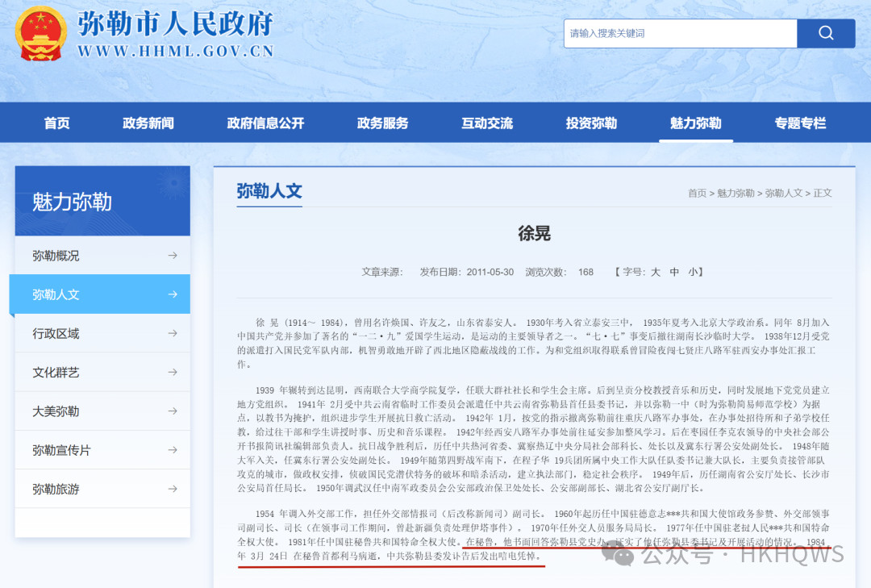The width and height of the screenshot is (871, 588).
Task: Open 互动交流 navigation item
Action: (x=486, y=123)
